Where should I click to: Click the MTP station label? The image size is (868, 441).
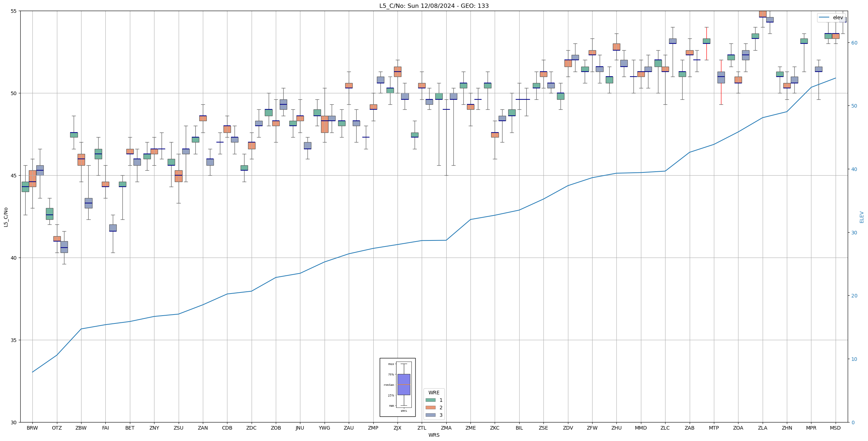click(714, 428)
